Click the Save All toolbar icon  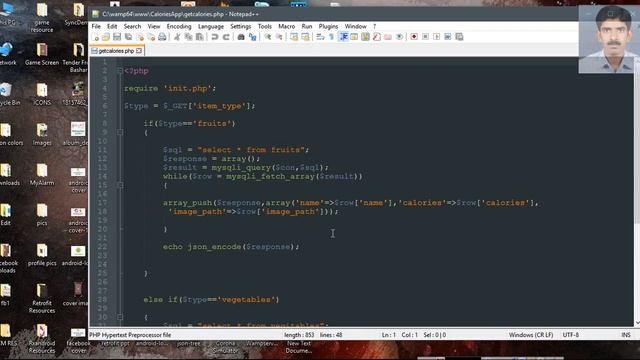point(128,37)
